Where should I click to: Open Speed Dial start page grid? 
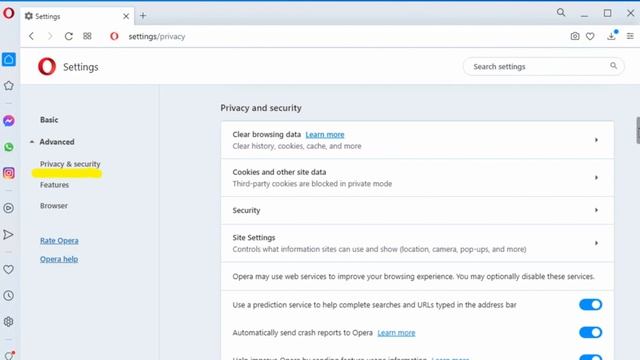pyautogui.click(x=87, y=36)
